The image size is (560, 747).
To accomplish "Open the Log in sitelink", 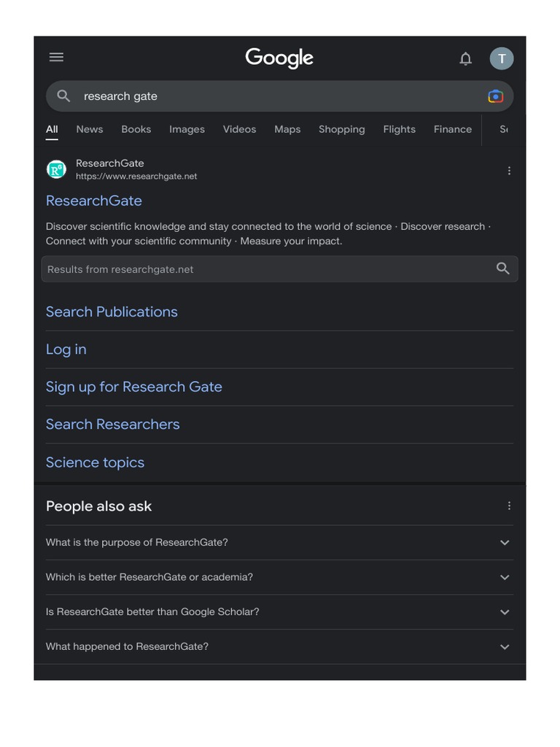I will click(66, 349).
